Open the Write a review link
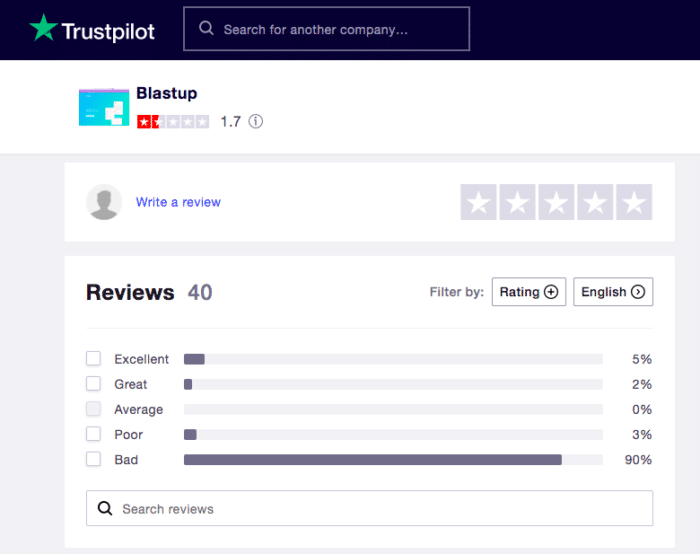The image size is (700, 554). 178,202
